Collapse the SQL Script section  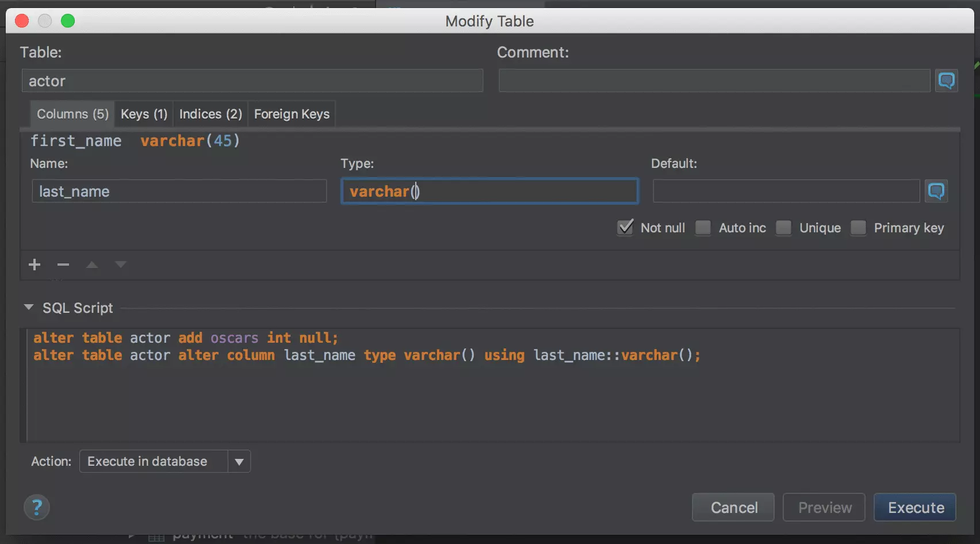29,308
